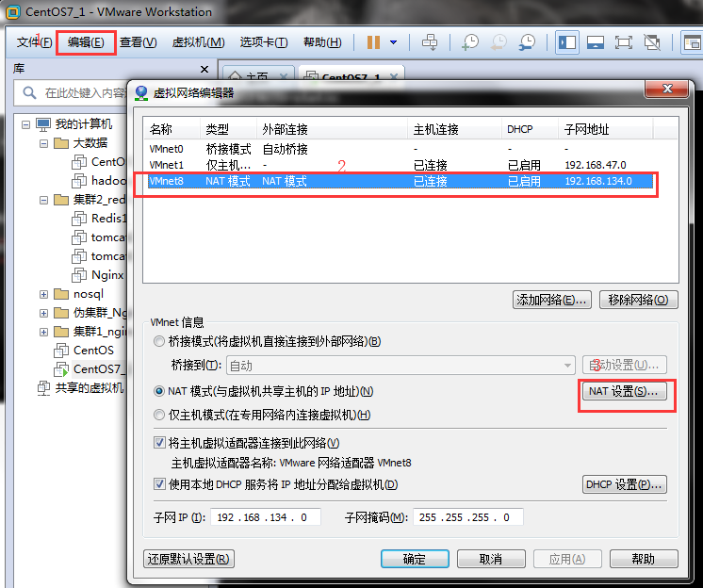Viewport: 703px width, 588px height.
Task: Confirm with the 确定 button
Action: point(415,559)
